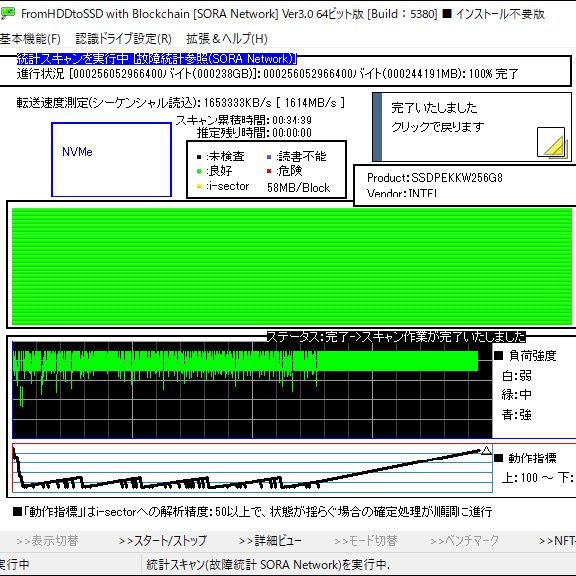The width and height of the screenshot is (576, 576).
Task: Click the 転送速度測定 1614MB/s reading
Action: 181,102
